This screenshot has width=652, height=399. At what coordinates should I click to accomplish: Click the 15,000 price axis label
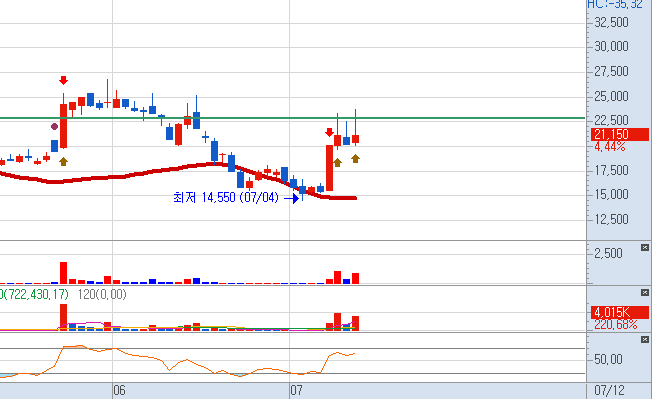[x=611, y=194]
